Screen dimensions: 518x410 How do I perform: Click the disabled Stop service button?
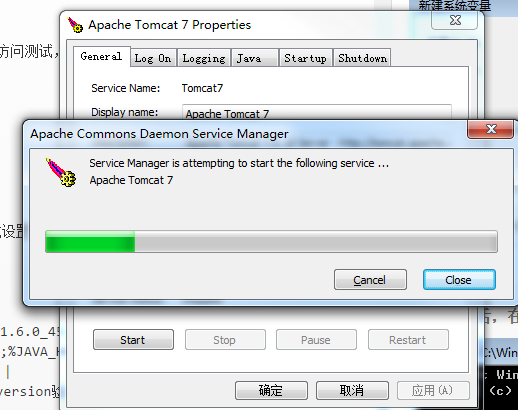pyautogui.click(x=225, y=340)
